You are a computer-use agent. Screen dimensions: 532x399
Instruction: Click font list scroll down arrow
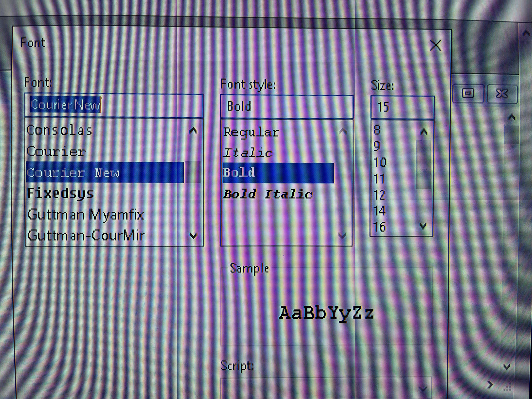point(194,235)
